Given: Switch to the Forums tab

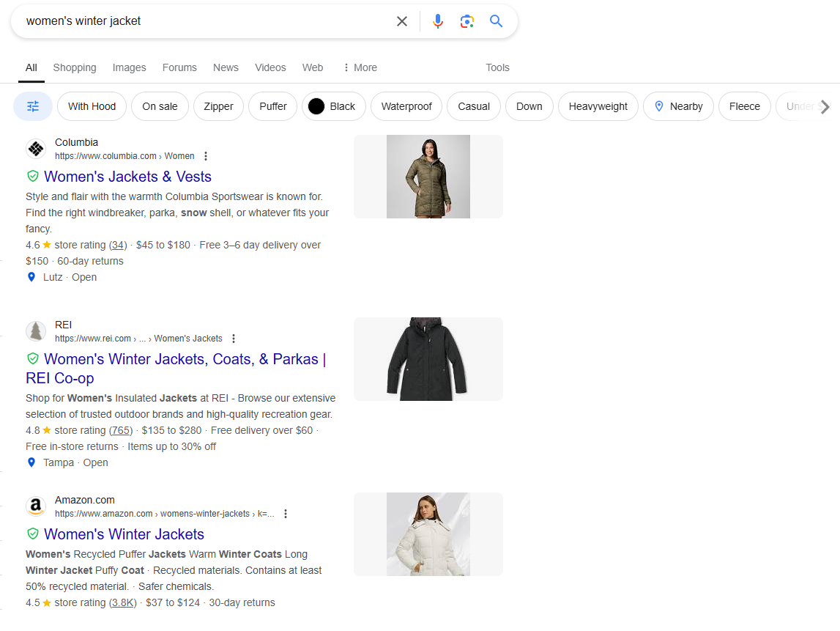Looking at the screenshot, I should 179,67.
